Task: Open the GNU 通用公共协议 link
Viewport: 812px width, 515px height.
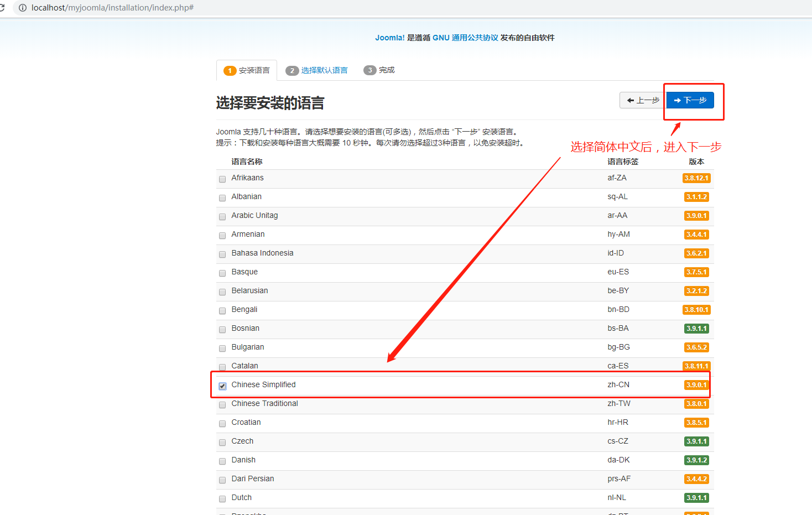Action: pos(465,38)
